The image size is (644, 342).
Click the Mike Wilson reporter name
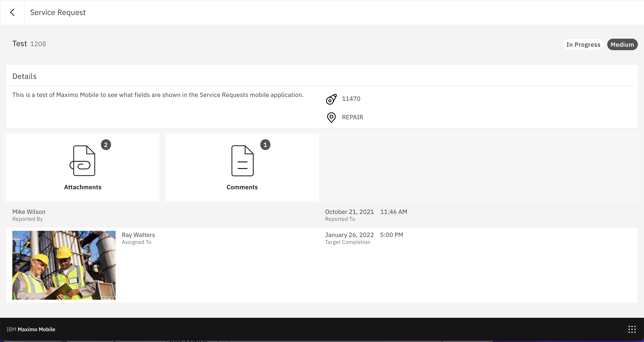click(x=29, y=212)
